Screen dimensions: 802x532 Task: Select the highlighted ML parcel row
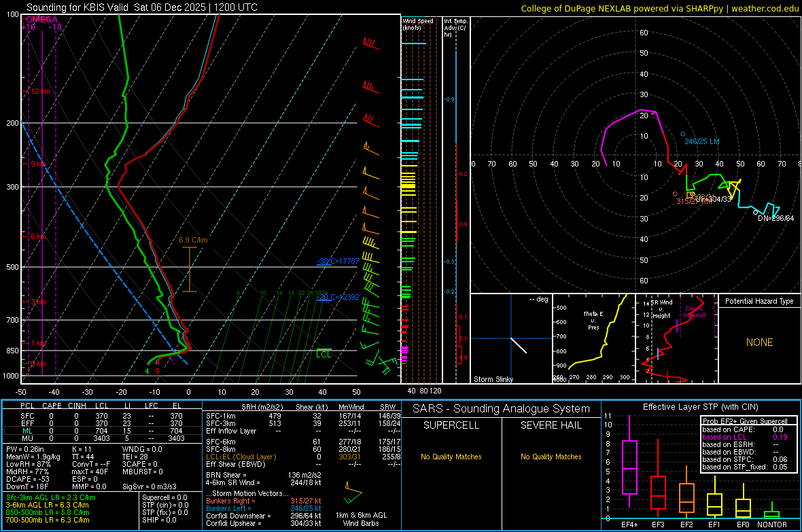102,431
